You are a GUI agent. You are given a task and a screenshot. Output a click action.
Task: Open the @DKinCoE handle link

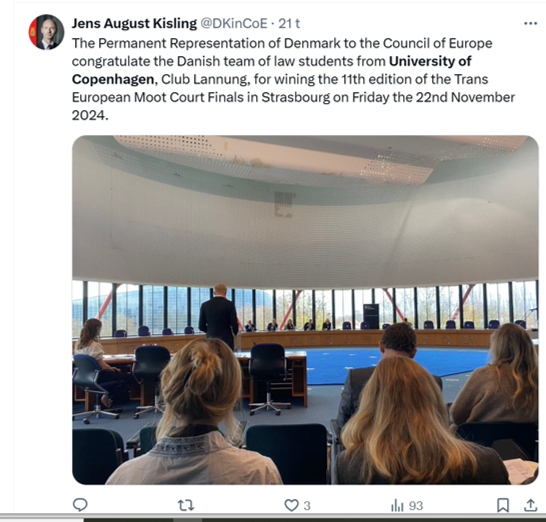tap(234, 23)
